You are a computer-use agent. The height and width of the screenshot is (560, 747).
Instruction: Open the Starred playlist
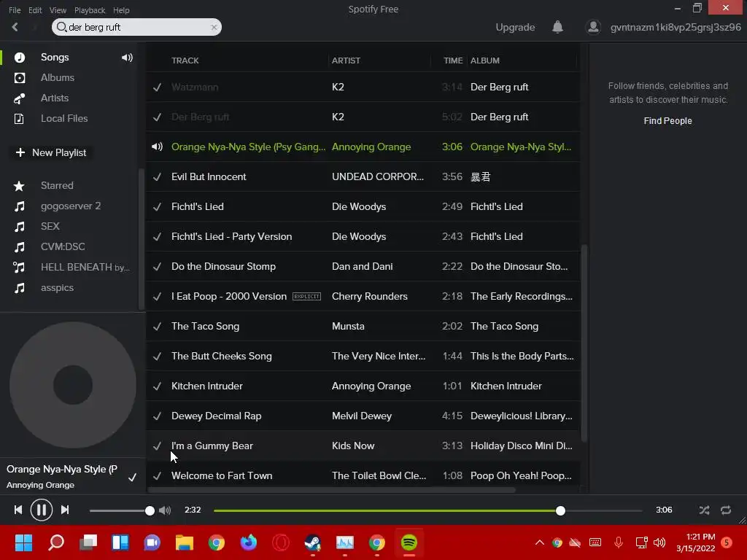pyautogui.click(x=57, y=186)
